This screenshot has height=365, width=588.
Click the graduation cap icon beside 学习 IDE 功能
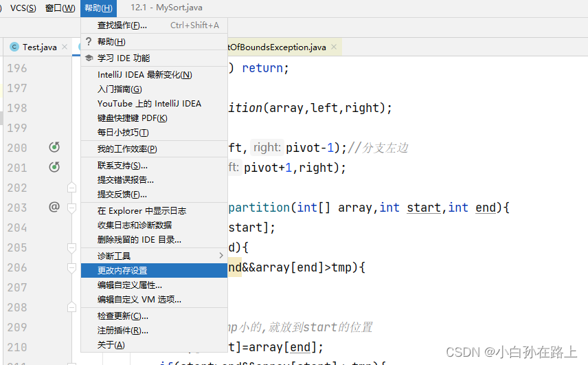tap(89, 58)
